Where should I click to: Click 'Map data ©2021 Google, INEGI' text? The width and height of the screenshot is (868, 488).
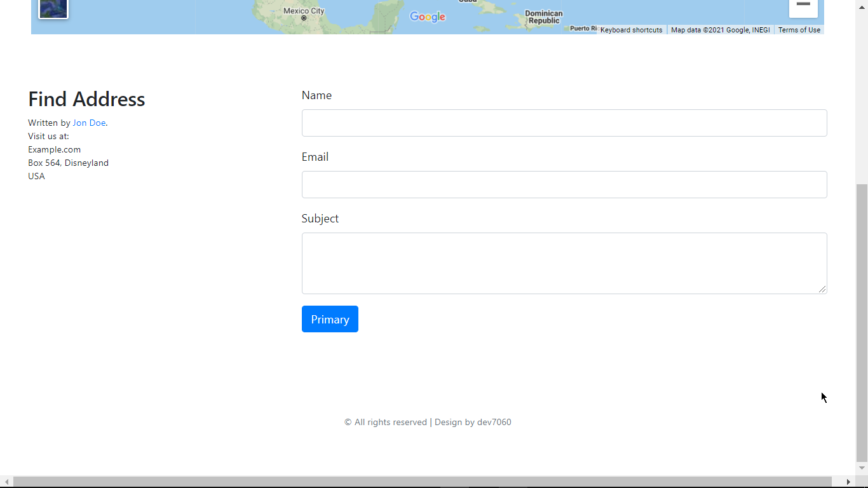tap(720, 30)
